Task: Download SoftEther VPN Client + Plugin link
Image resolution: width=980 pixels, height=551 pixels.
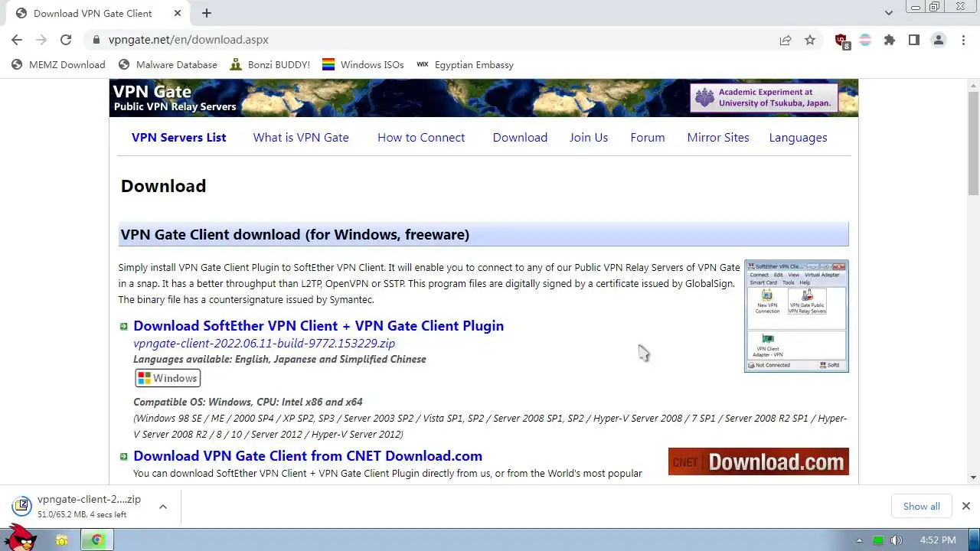Action: (x=318, y=326)
